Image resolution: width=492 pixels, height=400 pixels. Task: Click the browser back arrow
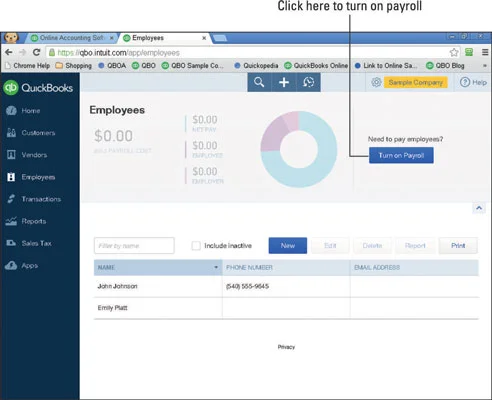[x=9, y=52]
